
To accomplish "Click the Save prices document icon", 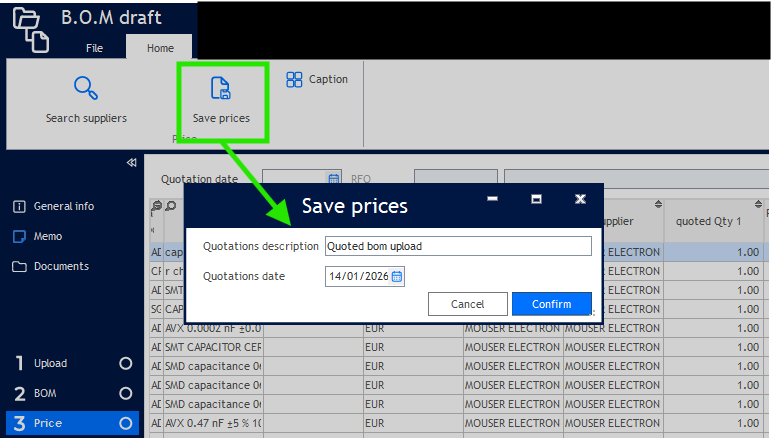I will (x=221, y=88).
